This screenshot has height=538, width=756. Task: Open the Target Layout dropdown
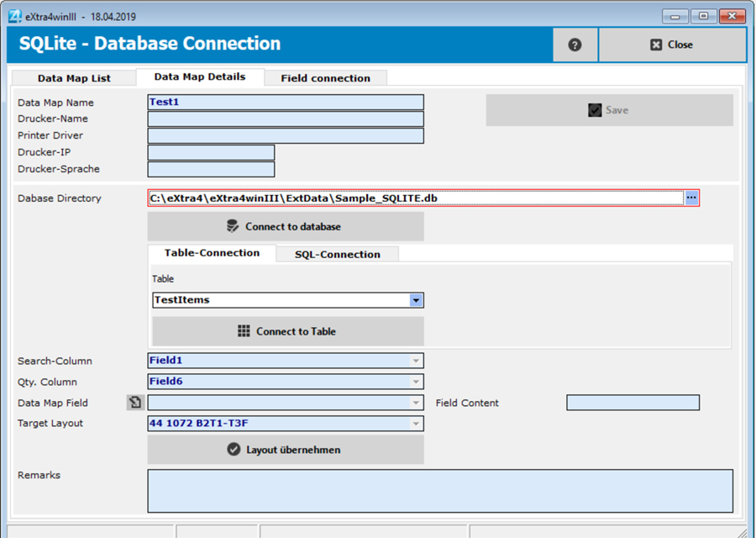[416, 424]
